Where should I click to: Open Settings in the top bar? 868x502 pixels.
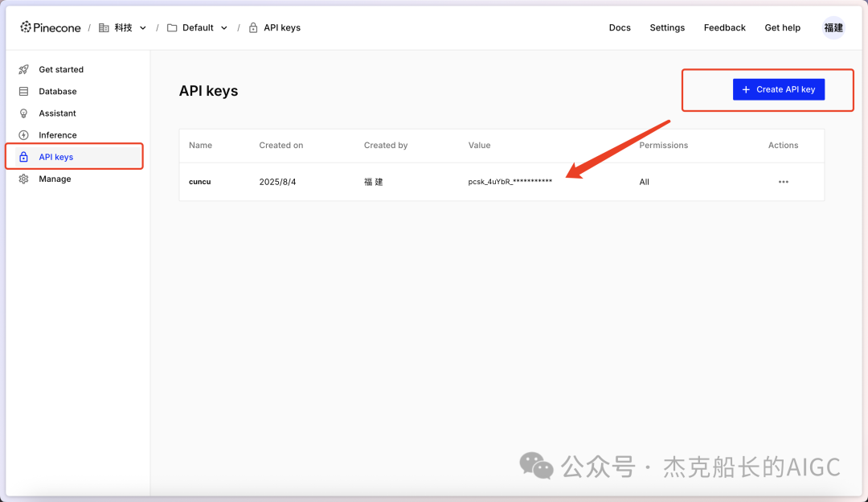coord(667,27)
